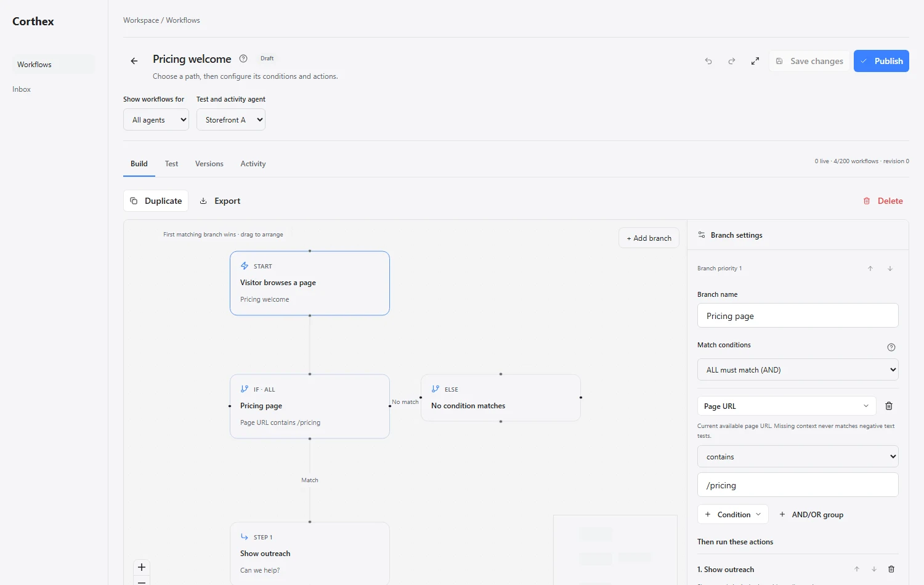
Task: Move branch priority down arrow
Action: tap(890, 268)
